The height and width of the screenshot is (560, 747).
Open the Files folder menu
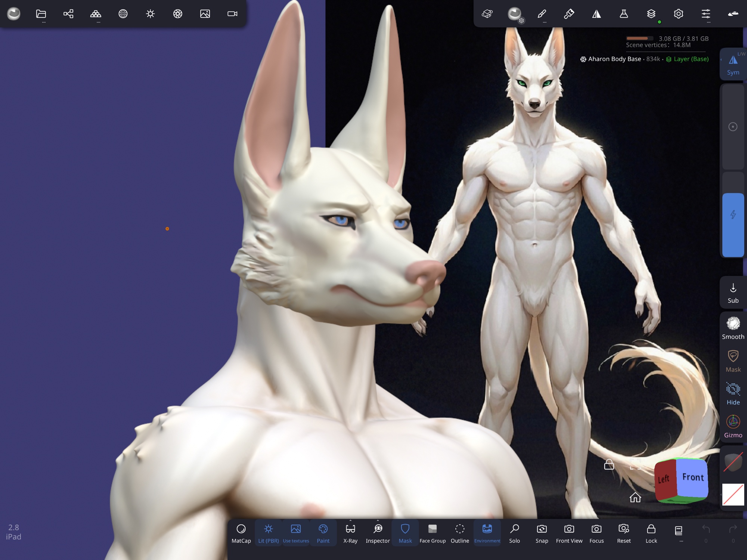click(41, 14)
